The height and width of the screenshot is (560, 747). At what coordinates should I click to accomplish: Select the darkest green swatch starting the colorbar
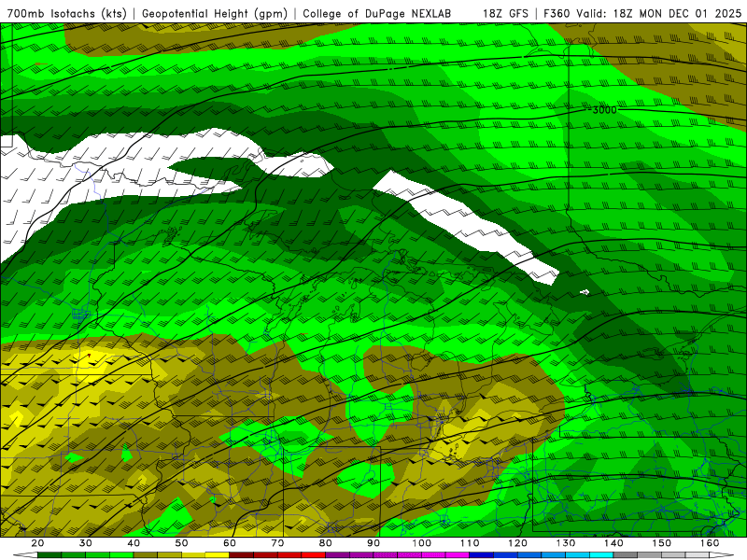pyautogui.click(x=49, y=555)
